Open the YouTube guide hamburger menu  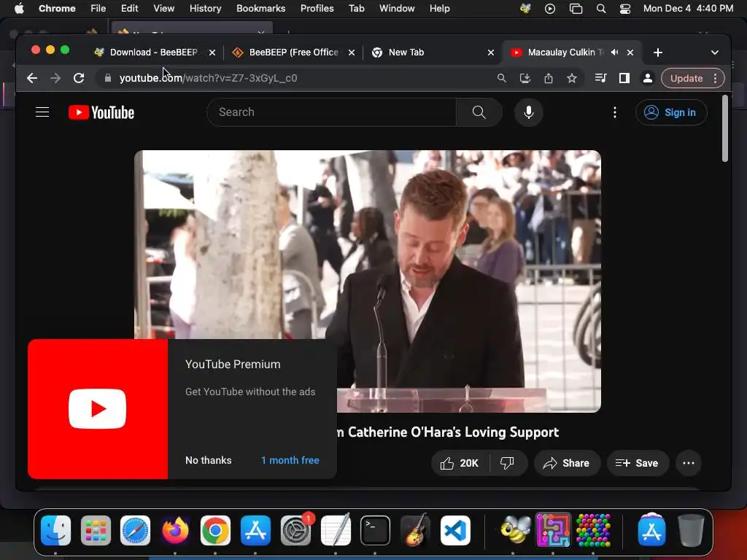coord(42,112)
